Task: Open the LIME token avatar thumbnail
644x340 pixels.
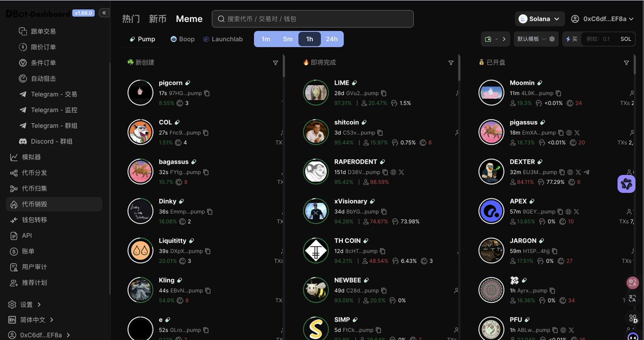Action: coord(316,93)
